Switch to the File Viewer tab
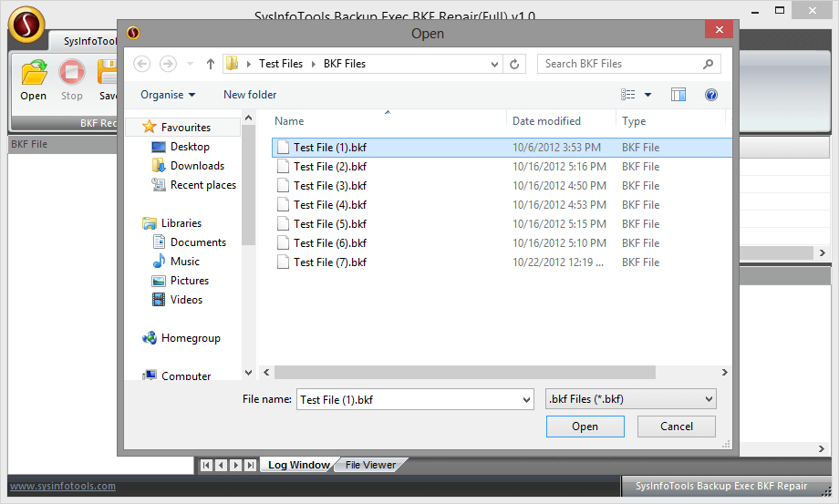Image resolution: width=839 pixels, height=504 pixels. 370,465
